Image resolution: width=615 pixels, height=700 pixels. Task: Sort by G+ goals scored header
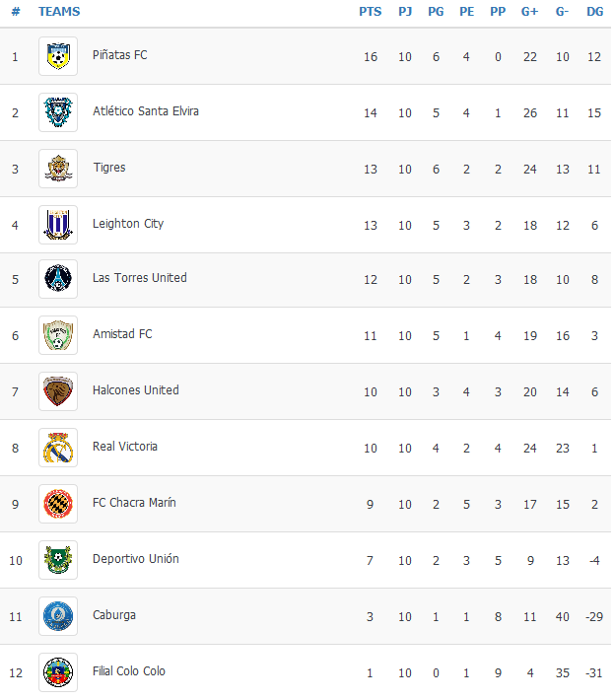coord(530,12)
